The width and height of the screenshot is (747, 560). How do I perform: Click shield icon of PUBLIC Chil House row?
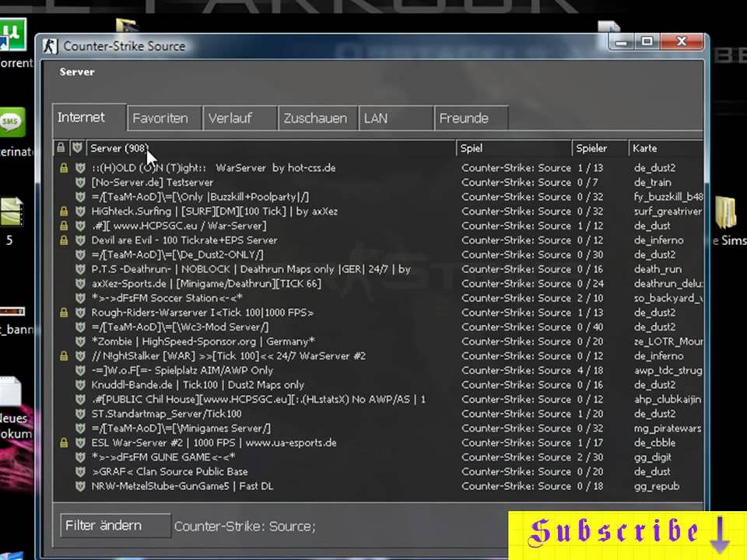tap(80, 400)
